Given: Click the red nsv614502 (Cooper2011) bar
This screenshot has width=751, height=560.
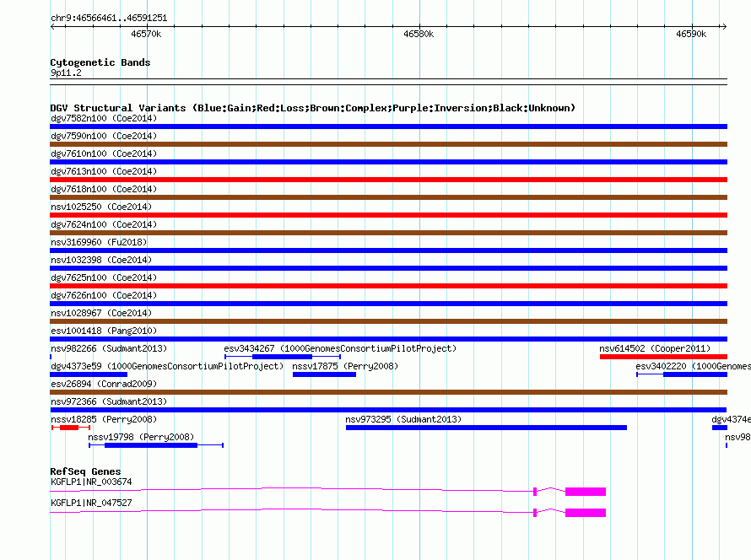Looking at the screenshot, I should click(x=663, y=357).
